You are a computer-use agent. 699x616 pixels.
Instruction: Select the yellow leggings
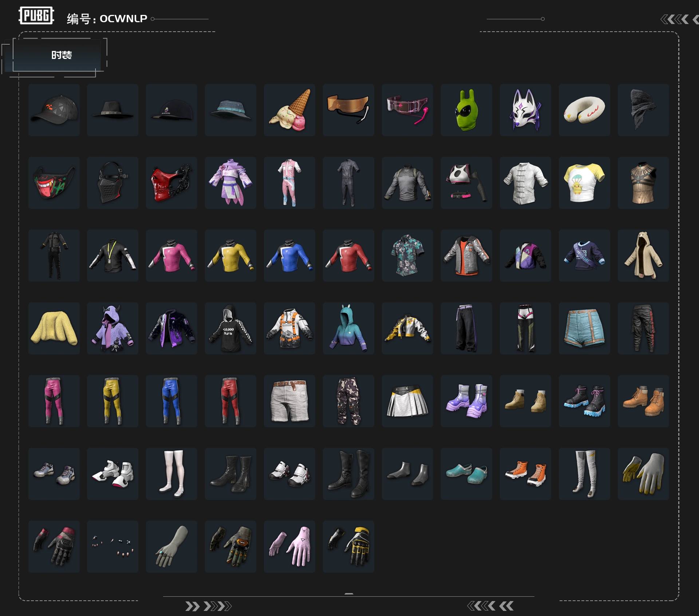tap(112, 401)
